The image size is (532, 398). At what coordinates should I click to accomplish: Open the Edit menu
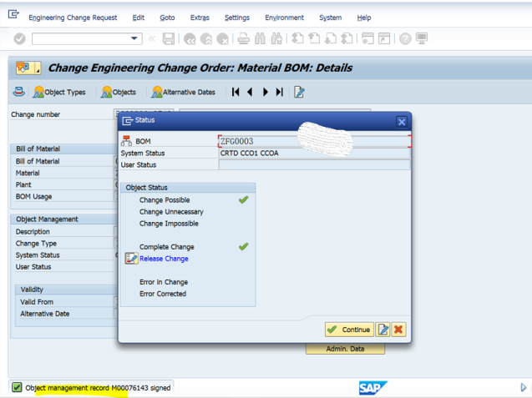[139, 18]
